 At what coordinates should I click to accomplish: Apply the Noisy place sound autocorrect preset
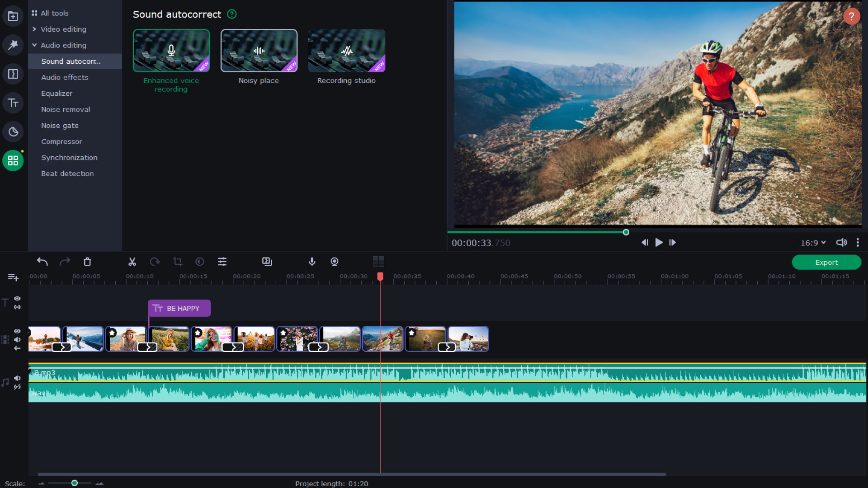pos(259,51)
